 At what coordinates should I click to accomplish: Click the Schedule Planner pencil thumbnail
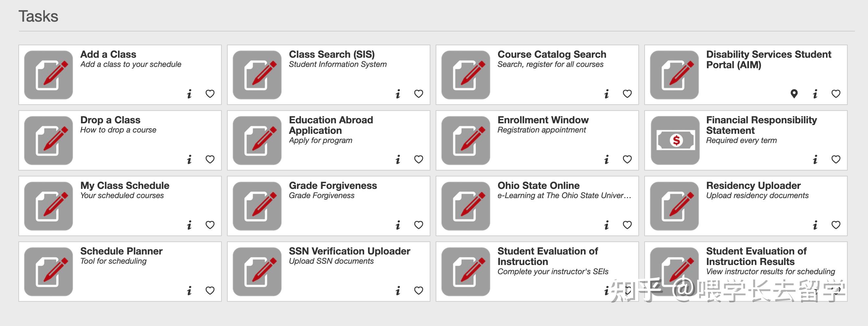pyautogui.click(x=49, y=272)
